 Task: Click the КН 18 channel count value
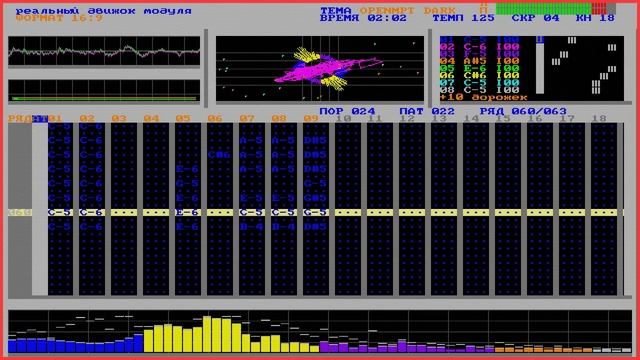click(x=595, y=18)
